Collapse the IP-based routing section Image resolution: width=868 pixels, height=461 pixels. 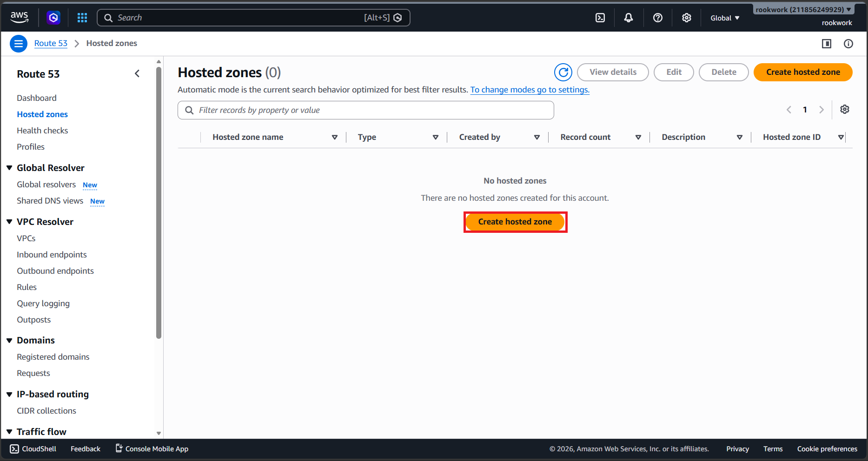(9, 395)
